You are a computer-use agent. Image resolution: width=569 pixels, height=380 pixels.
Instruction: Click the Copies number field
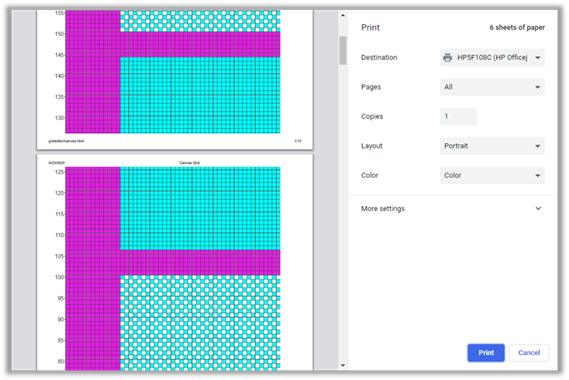458,117
